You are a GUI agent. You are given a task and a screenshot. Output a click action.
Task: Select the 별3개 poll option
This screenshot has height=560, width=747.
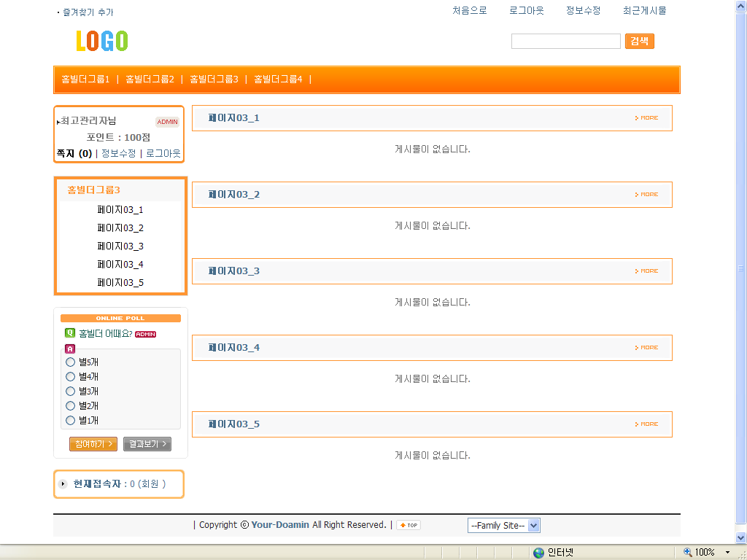pos(71,392)
